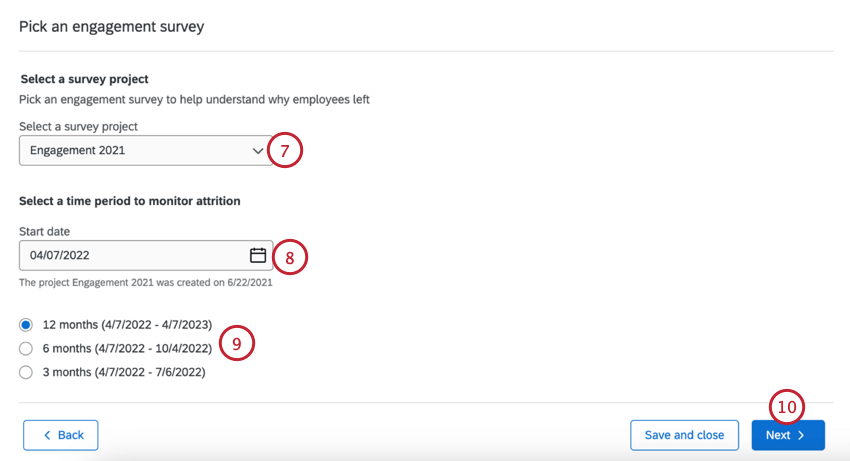
Task: Click the red annotation circle numbered 7
Action: point(285,151)
